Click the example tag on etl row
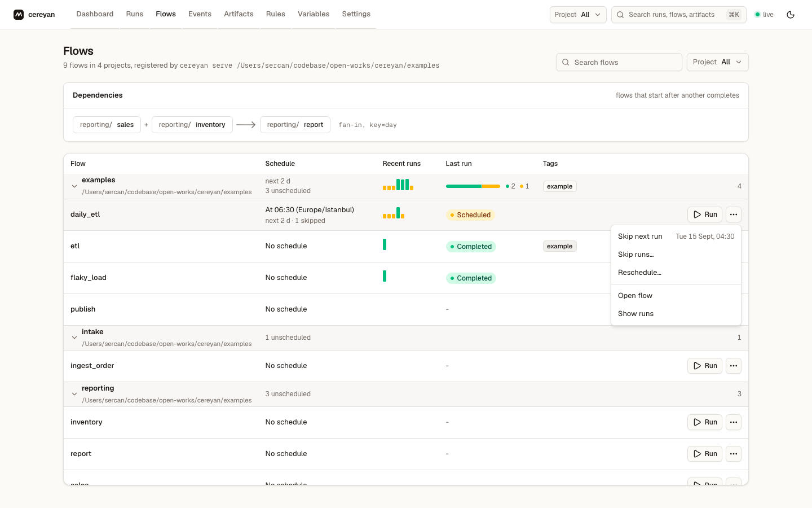 [x=559, y=246]
